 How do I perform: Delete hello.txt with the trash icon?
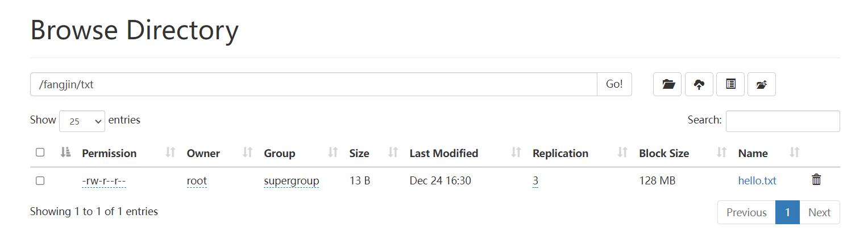[816, 180]
